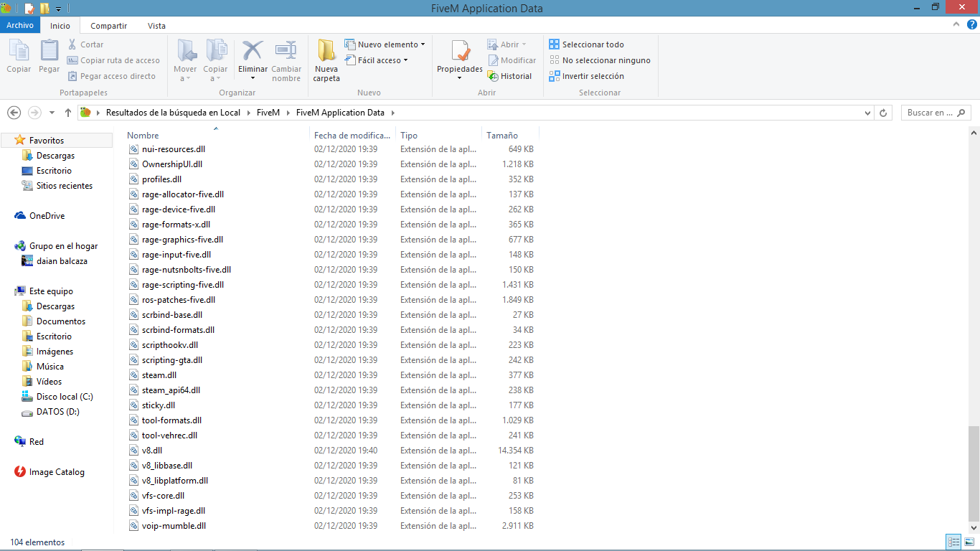
Task: Go forward with the right arrow
Action: (34, 113)
